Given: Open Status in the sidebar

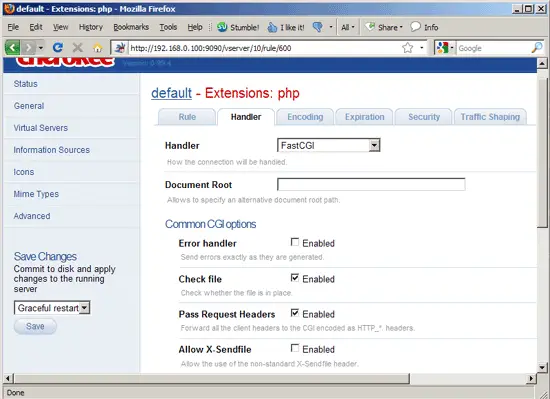Looking at the screenshot, I should [26, 84].
